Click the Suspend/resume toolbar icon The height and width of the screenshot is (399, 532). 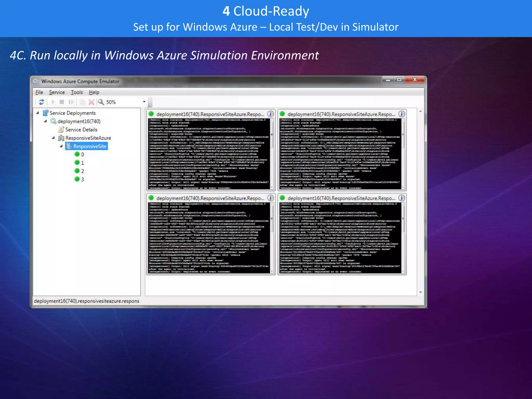coord(71,102)
